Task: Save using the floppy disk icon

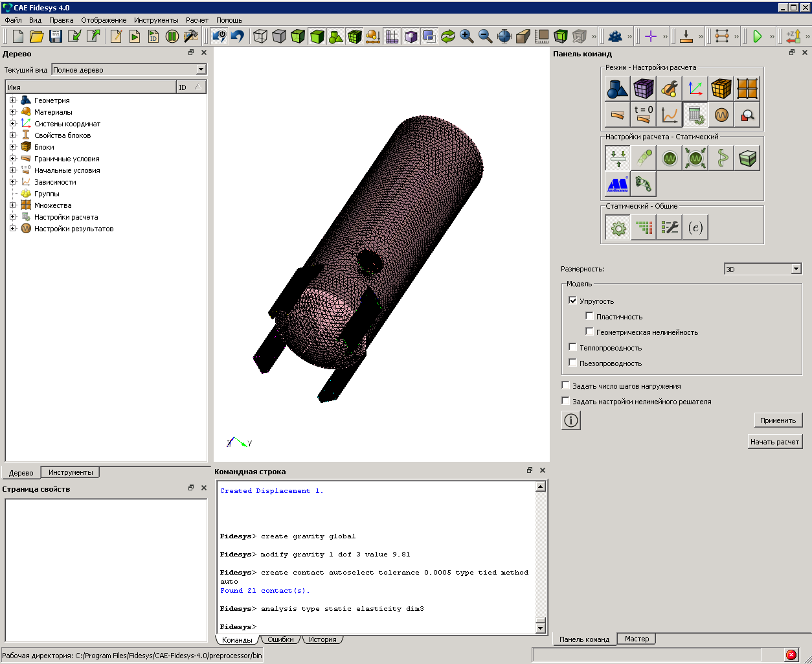Action: [x=56, y=36]
